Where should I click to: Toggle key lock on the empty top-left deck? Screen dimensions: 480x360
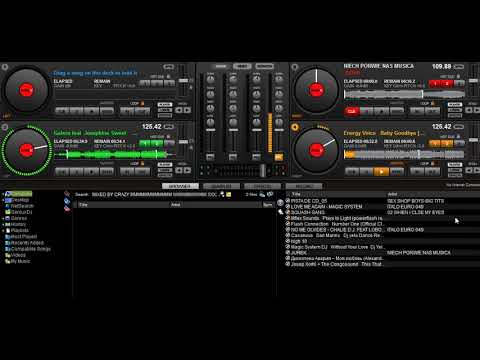coord(169,67)
